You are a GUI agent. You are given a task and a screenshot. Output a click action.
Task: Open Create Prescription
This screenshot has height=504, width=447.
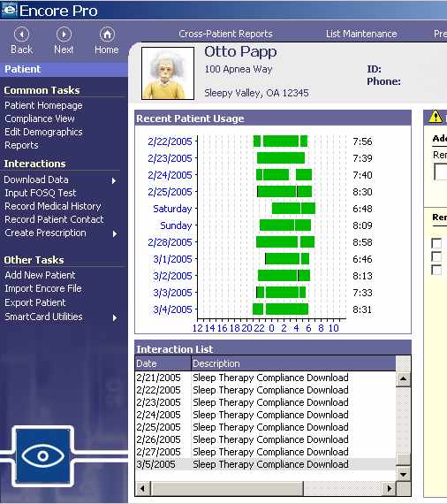coord(45,233)
